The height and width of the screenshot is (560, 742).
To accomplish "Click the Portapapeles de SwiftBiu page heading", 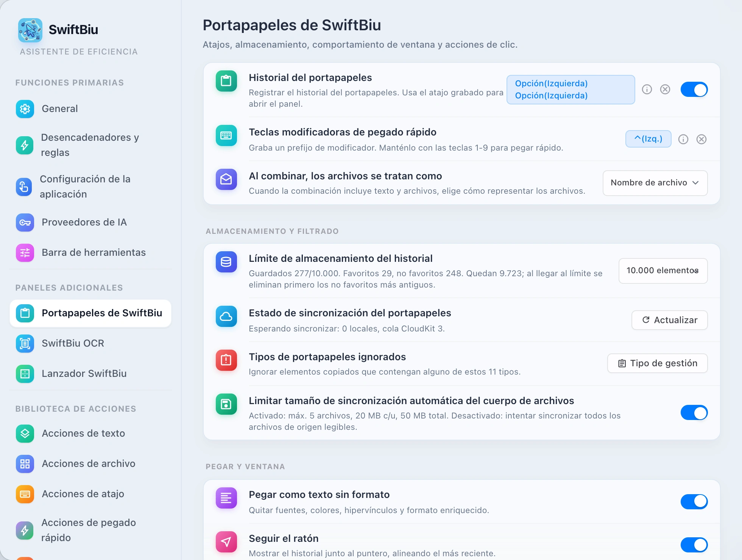I will (292, 25).
